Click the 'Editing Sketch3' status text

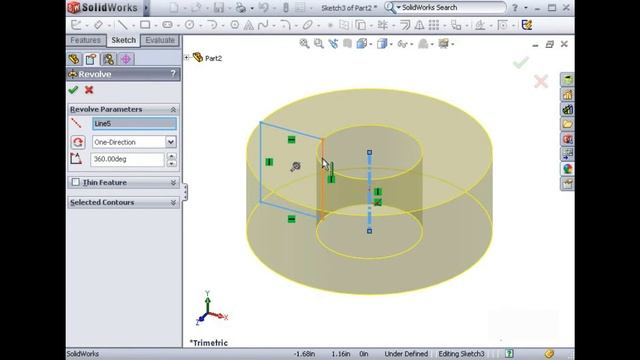click(461, 354)
